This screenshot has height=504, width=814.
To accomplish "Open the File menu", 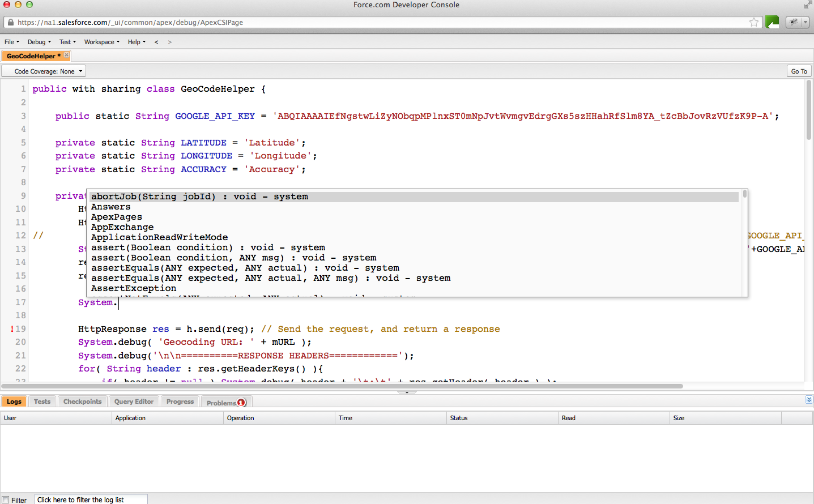I will coord(11,42).
